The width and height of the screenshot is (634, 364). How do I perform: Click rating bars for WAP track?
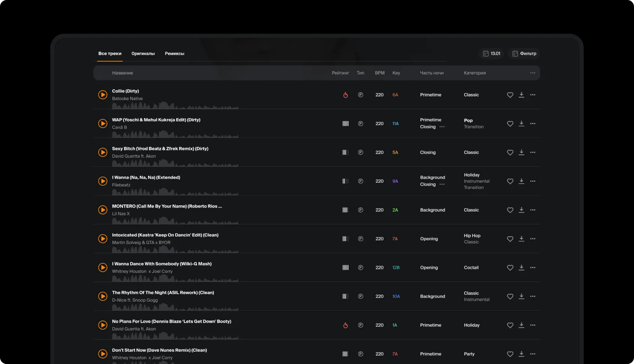tap(345, 124)
